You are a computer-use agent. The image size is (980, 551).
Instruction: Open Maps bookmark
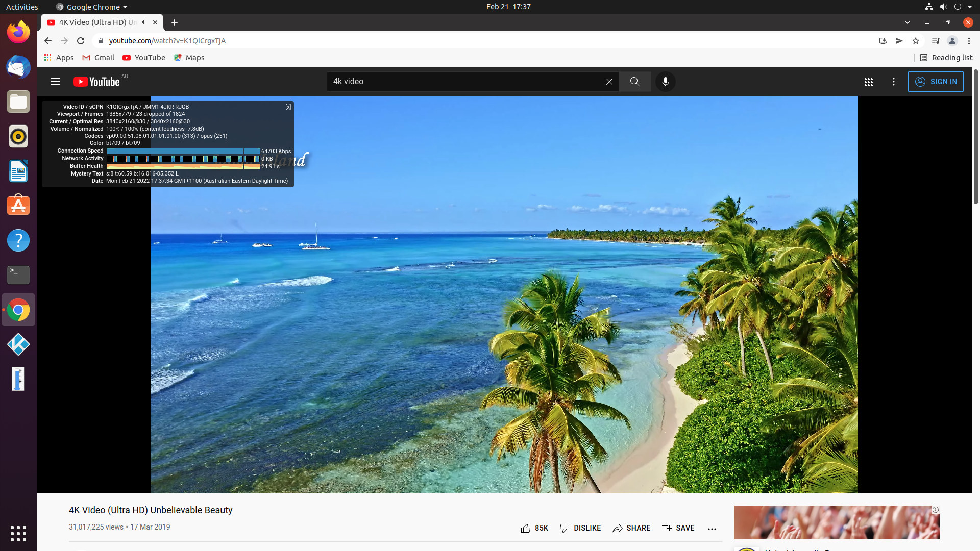(189, 58)
